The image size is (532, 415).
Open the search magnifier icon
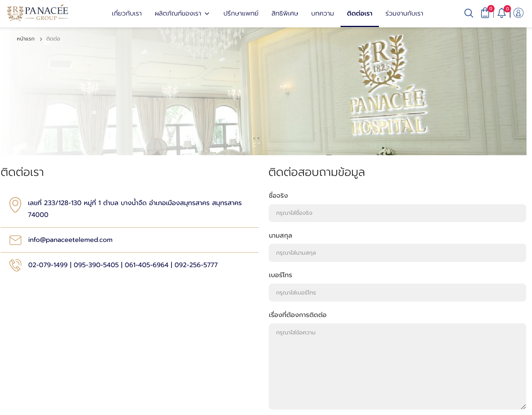469,13
